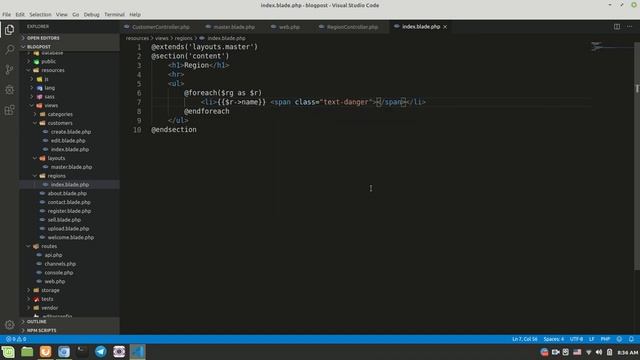Screen dimensions: 640x360
Task: Open the Firefox taskbar icon
Action: point(45,351)
